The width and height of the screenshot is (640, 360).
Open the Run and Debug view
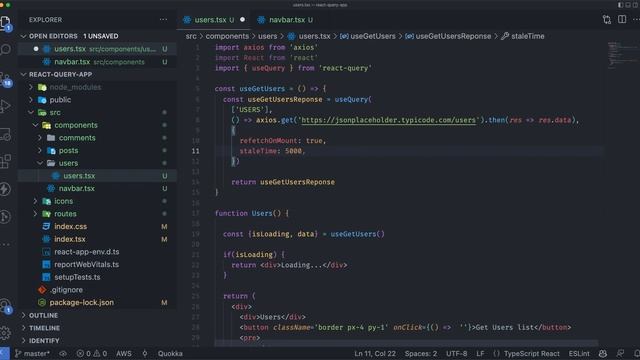tap(6, 106)
